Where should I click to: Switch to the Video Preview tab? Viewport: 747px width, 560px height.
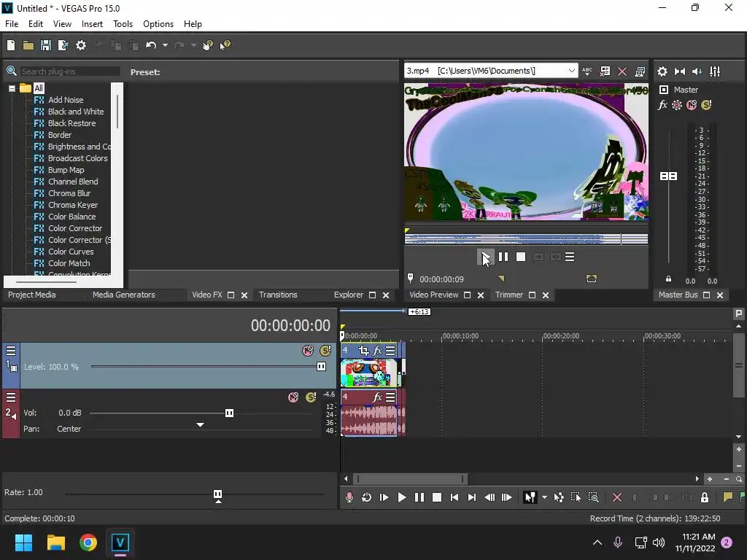433,295
